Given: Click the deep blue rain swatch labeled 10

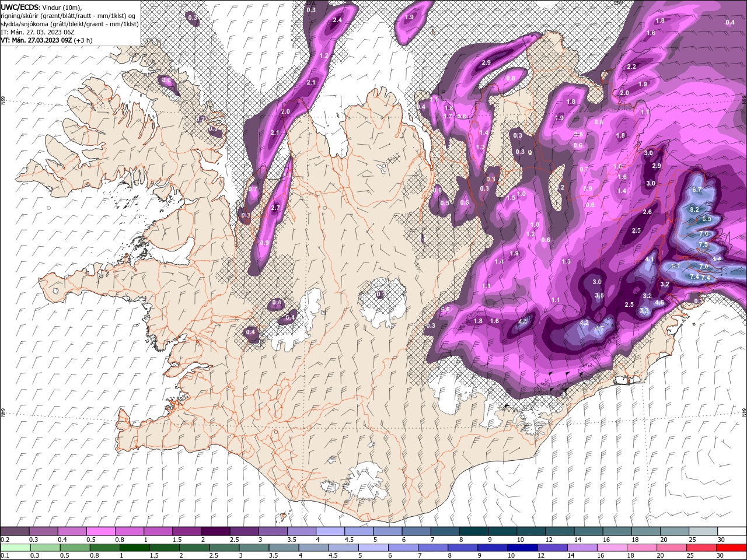Looking at the screenshot, I should (x=522, y=547).
